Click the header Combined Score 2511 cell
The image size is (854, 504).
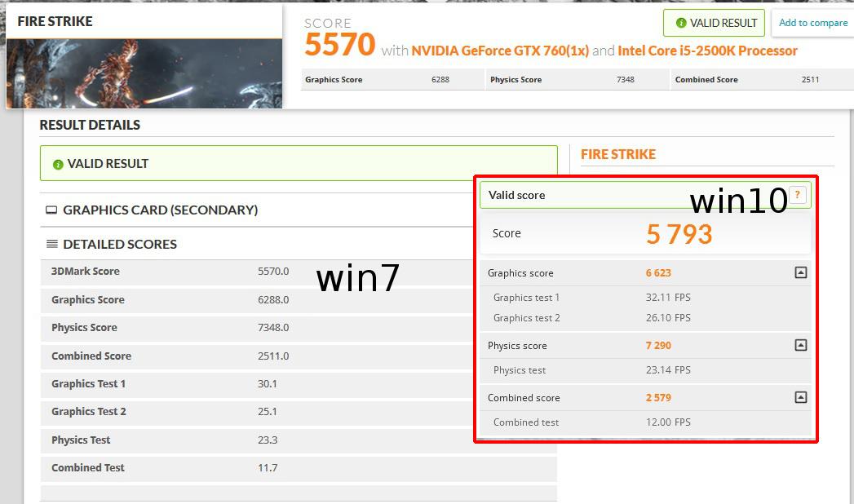click(761, 79)
